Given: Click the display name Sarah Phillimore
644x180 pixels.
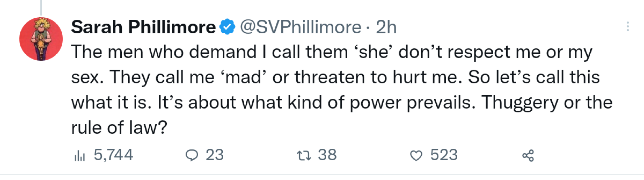Looking at the screenshot, I should (x=143, y=27).
